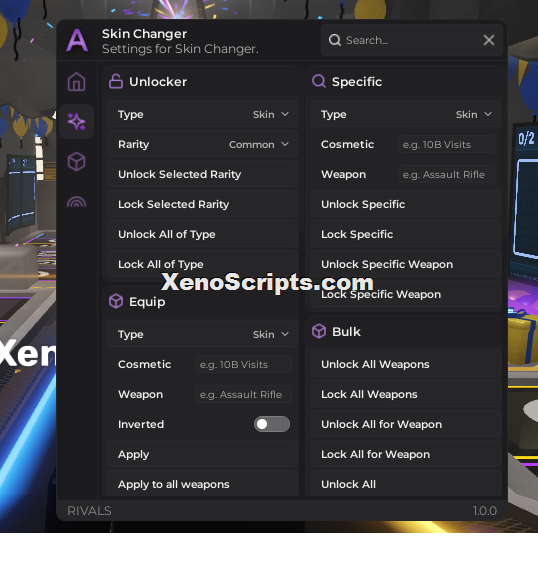The height and width of the screenshot is (563, 538).
Task: Open the Unlocker Type dropdown
Action: (x=203, y=114)
